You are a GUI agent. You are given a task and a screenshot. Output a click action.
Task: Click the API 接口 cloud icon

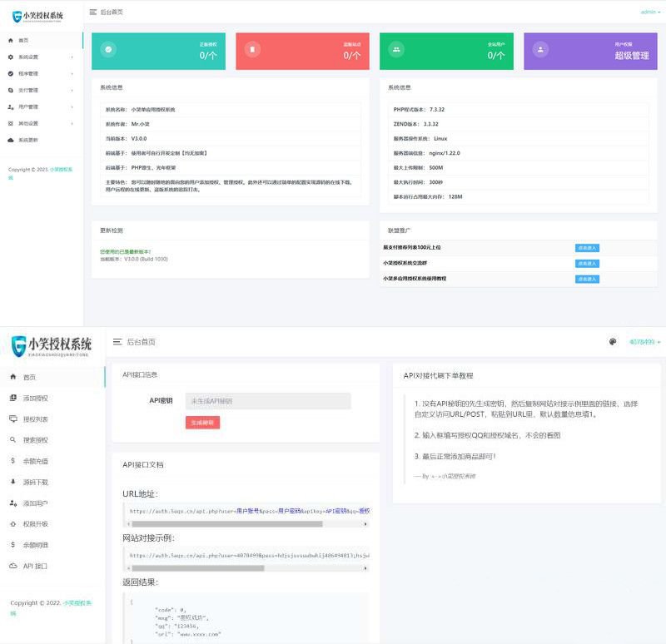coord(12,566)
